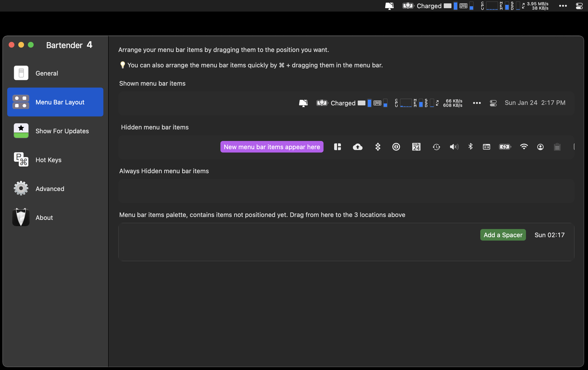
Task: Select the MEM meter in Shown items row
Action: pyautogui.click(x=418, y=103)
